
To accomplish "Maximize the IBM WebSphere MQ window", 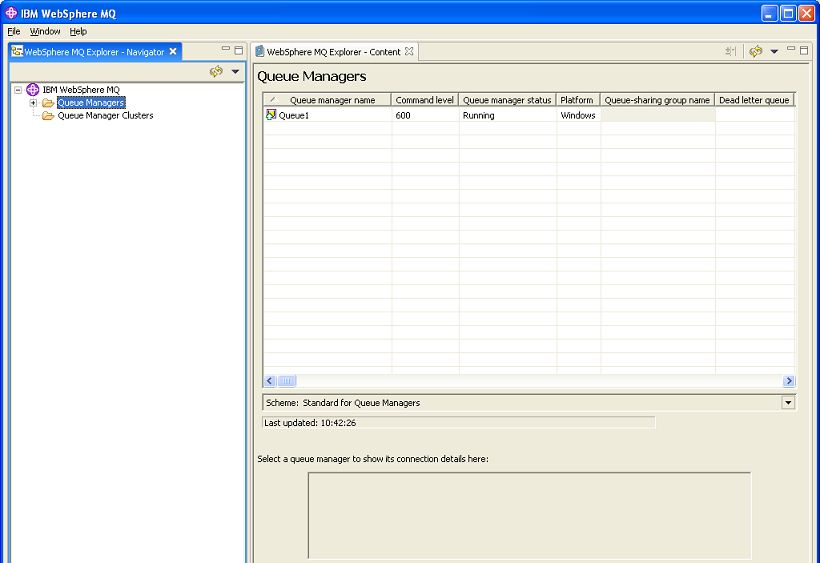I will tap(788, 13).
